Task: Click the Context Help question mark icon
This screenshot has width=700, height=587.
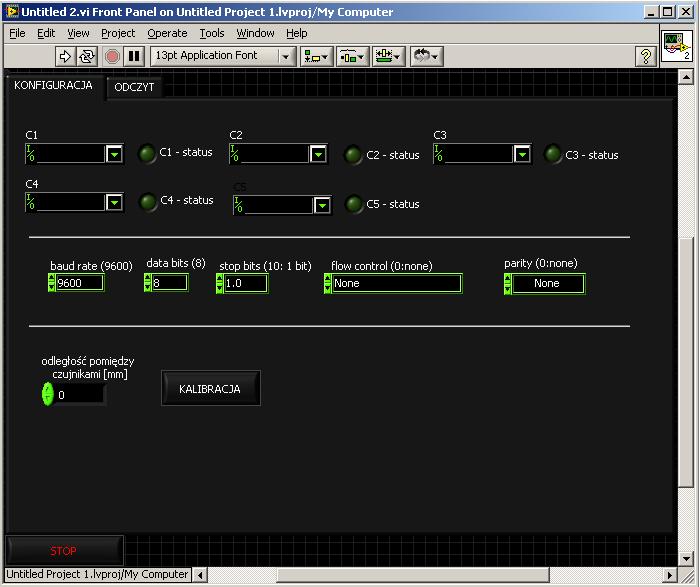Action: pyautogui.click(x=646, y=56)
